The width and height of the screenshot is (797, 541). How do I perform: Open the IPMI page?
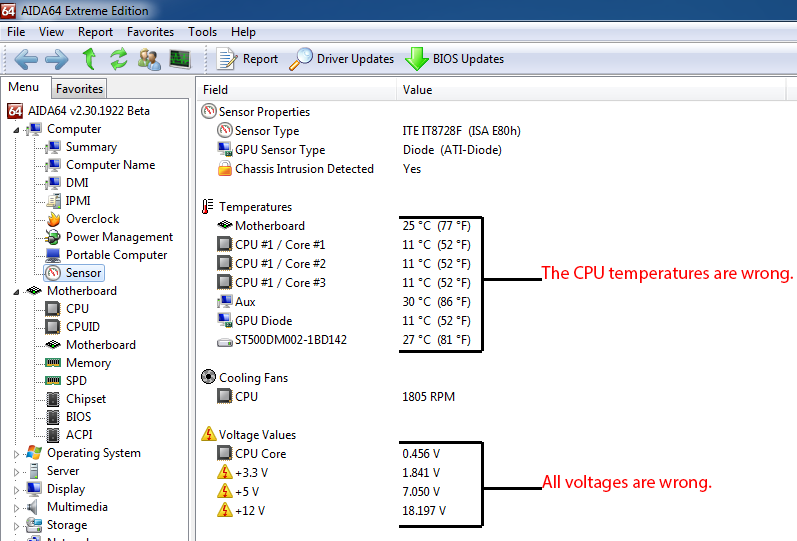point(68,201)
